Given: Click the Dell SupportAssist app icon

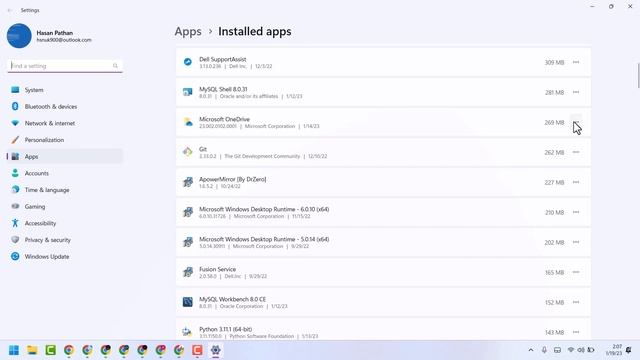Looking at the screenshot, I should tap(188, 62).
